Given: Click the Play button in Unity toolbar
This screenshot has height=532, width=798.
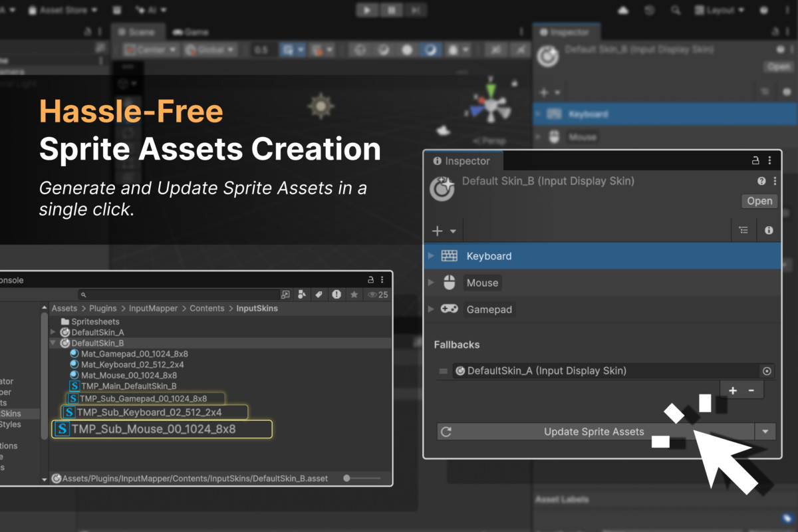Looking at the screenshot, I should pyautogui.click(x=366, y=9).
